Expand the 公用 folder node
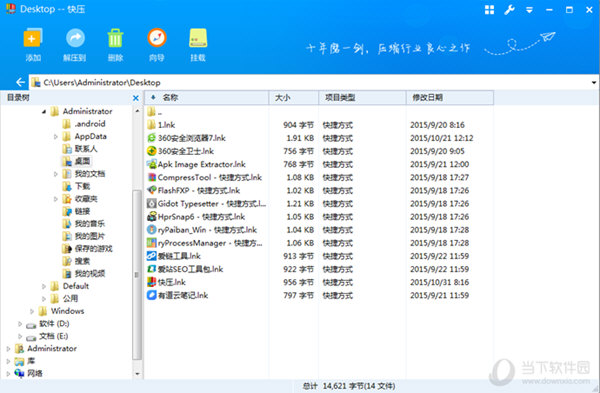 [x=44, y=298]
